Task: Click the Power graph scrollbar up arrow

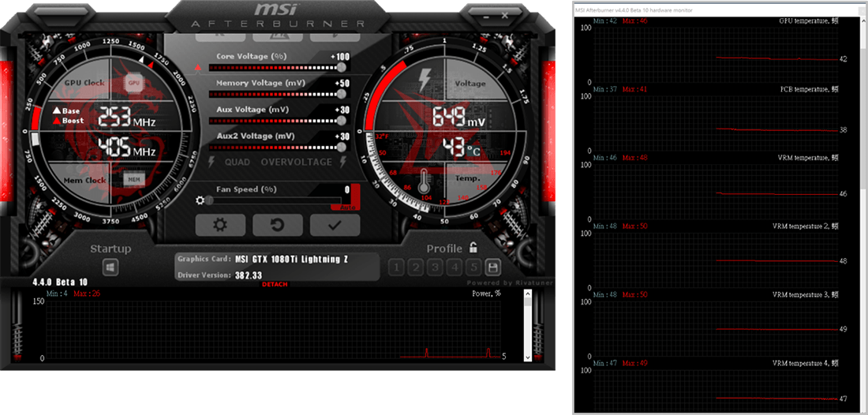Action: tap(528, 293)
